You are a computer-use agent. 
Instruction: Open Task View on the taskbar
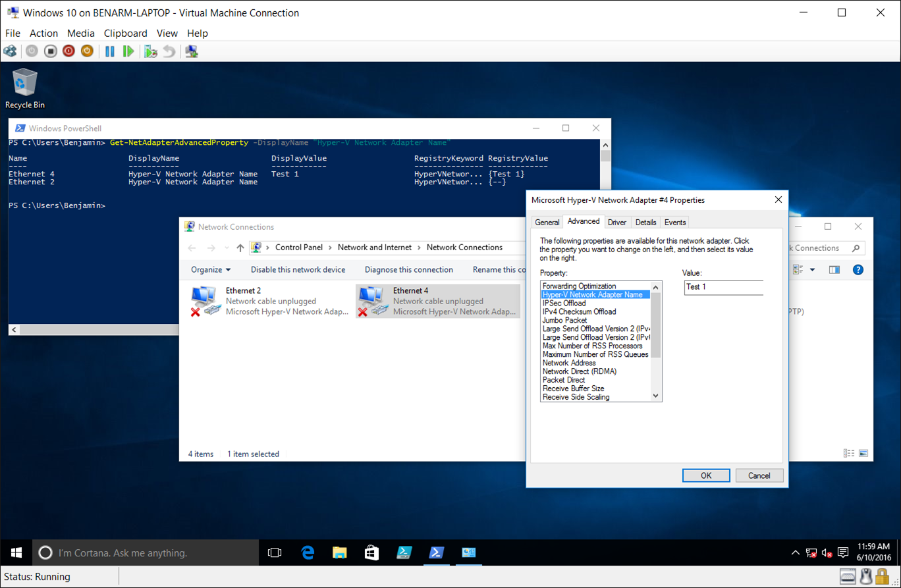click(x=275, y=553)
